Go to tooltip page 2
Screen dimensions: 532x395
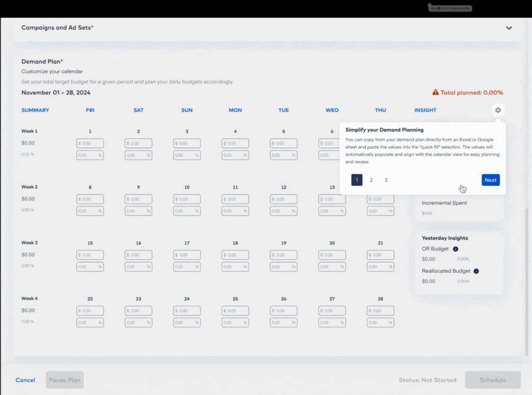pyautogui.click(x=371, y=180)
